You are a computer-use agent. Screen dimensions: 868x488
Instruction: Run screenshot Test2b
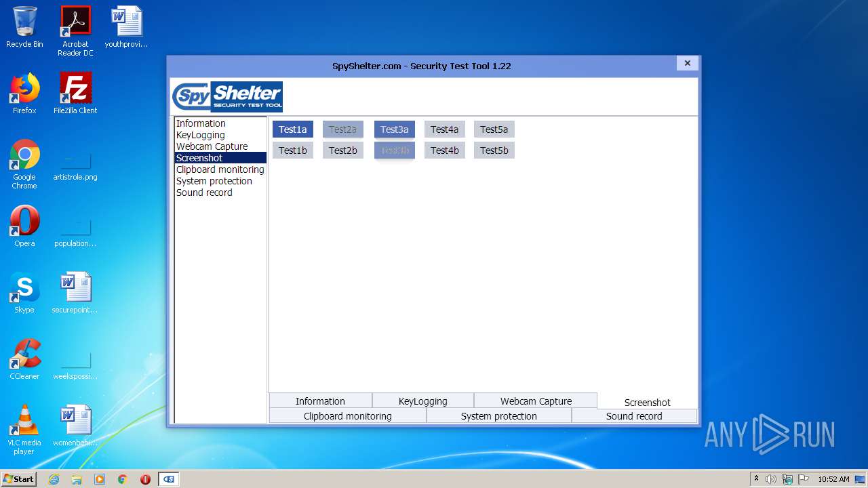click(343, 150)
